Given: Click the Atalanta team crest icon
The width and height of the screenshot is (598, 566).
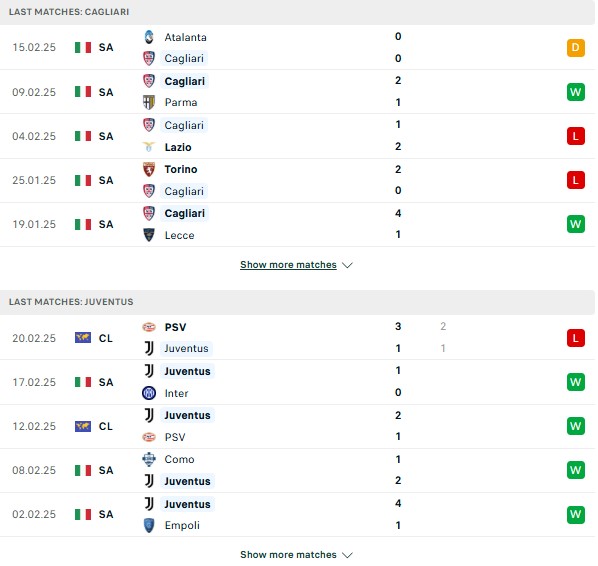Looking at the screenshot, I should (149, 37).
